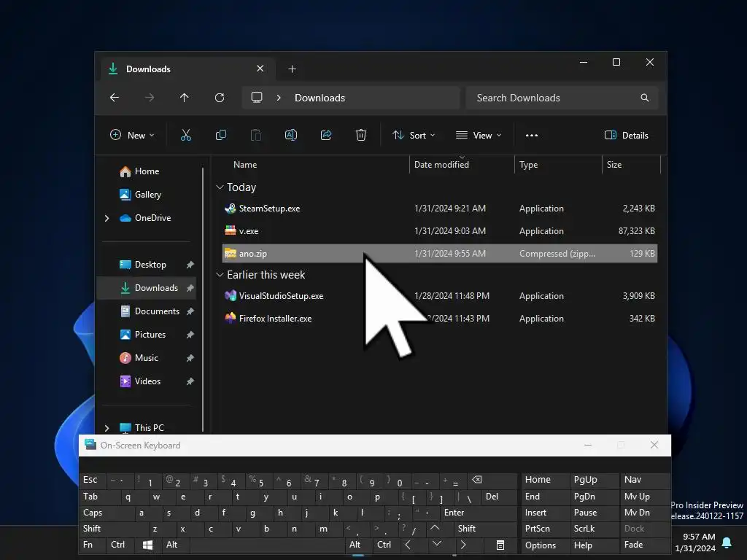Click the Firefox Installer.exe icon
This screenshot has width=747, height=560.
coord(230,318)
